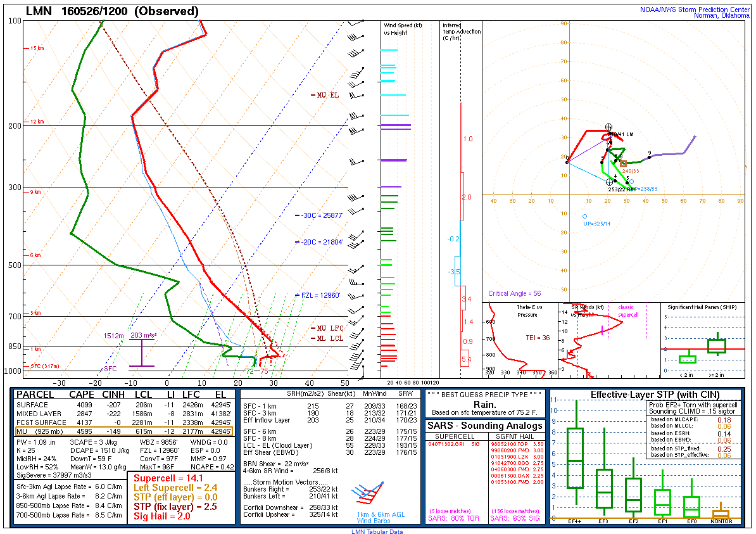The image size is (756, 534).
Task: Click the '4-6km SR Wind' row
Action: point(290,471)
